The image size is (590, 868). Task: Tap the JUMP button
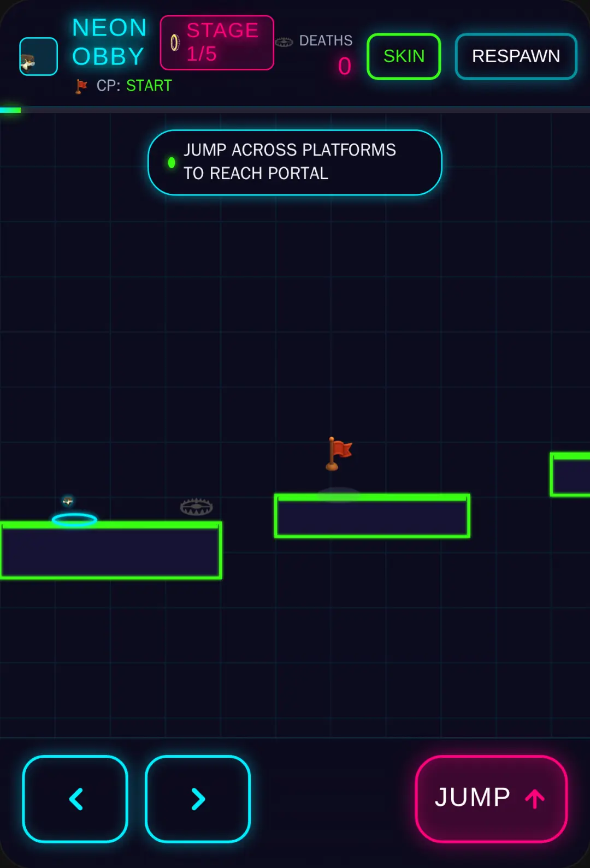coord(491,799)
